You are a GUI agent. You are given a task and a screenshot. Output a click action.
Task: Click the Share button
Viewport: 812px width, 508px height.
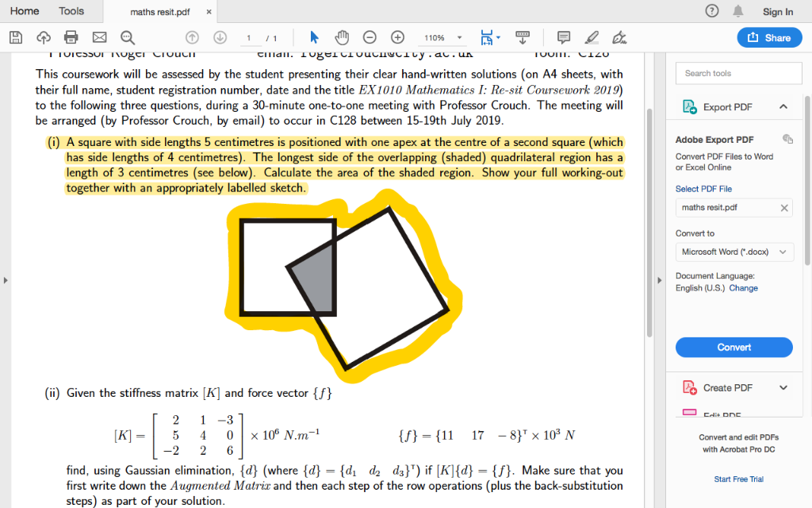(769, 38)
